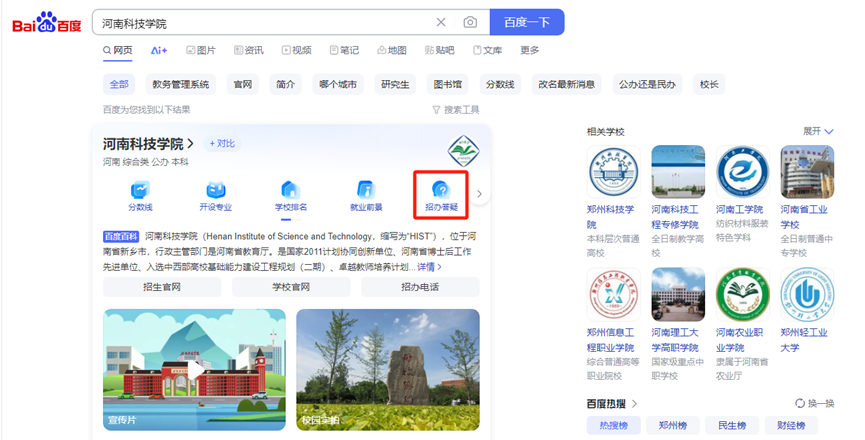This screenshot has width=865, height=440.
Task: Switch to the 图片 tab
Action: [201, 50]
